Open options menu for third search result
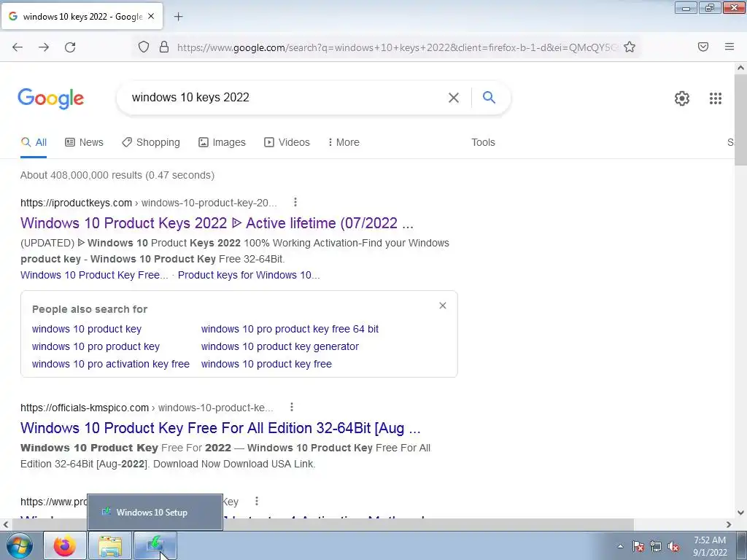The image size is (747, 560). pyautogui.click(x=257, y=501)
